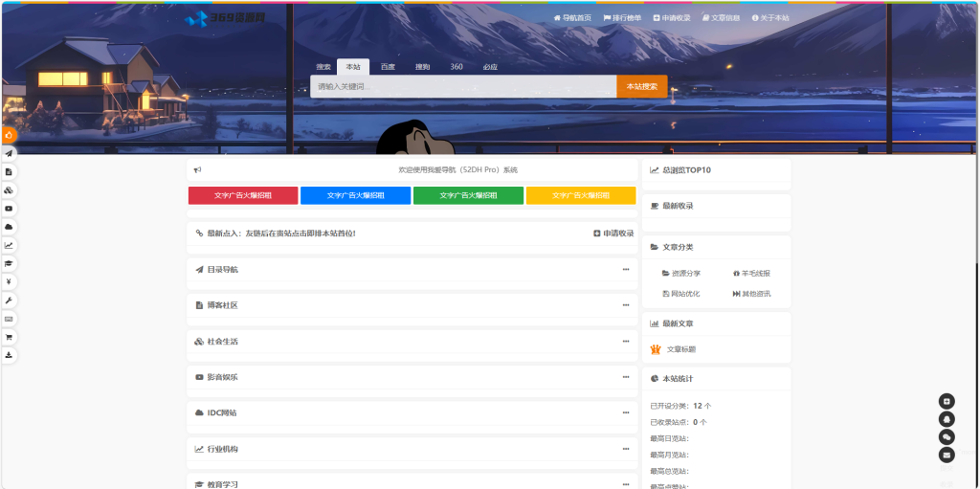This screenshot has height=489, width=980.
Task: Open 文章信息 in top navigation
Action: 722,18
